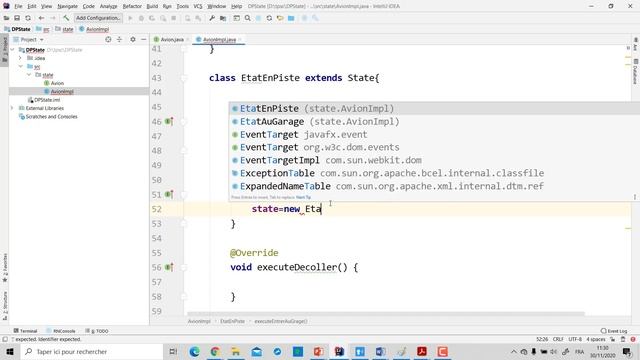Click override gutter icon on line 51
This screenshot has width=640, height=360.
pos(169,194)
